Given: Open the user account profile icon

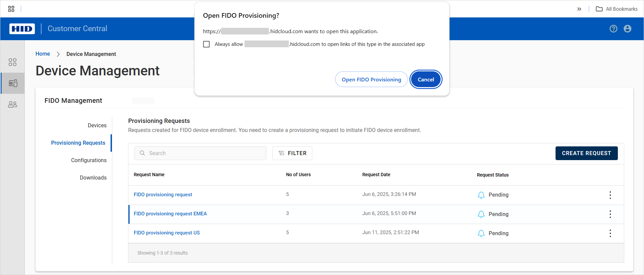Looking at the screenshot, I should point(627,29).
